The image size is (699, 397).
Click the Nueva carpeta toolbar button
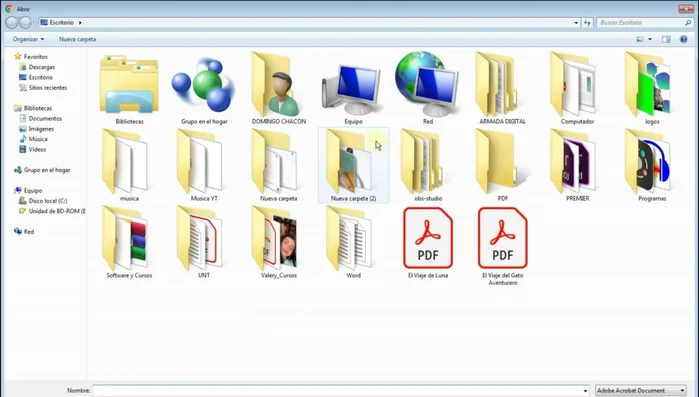click(x=78, y=39)
